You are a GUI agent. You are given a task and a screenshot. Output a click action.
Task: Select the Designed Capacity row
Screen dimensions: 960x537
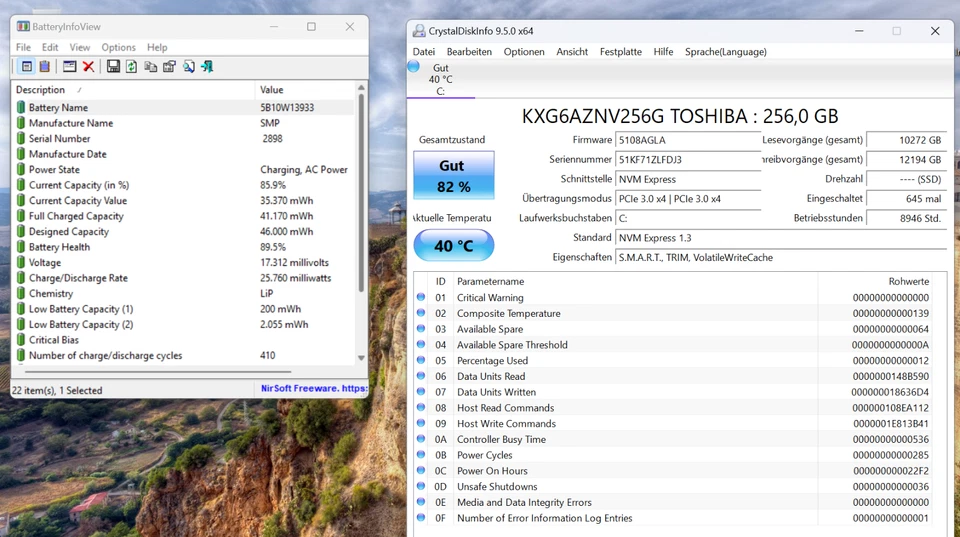click(x=184, y=231)
